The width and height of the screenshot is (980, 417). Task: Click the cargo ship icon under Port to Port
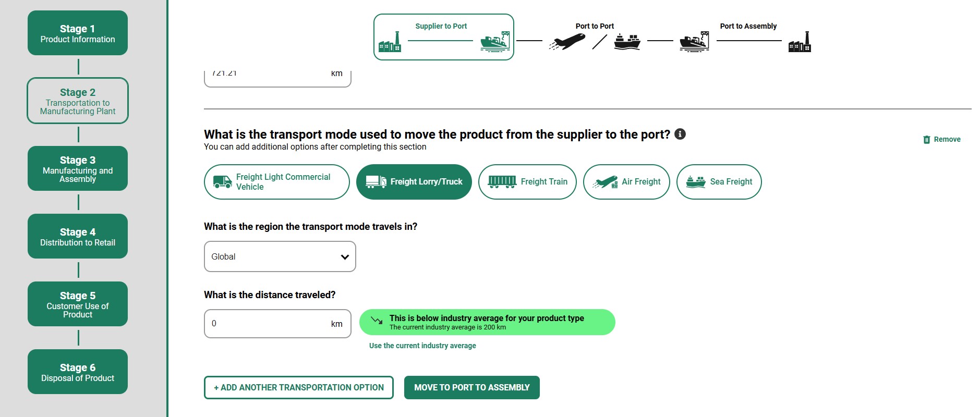coord(627,42)
